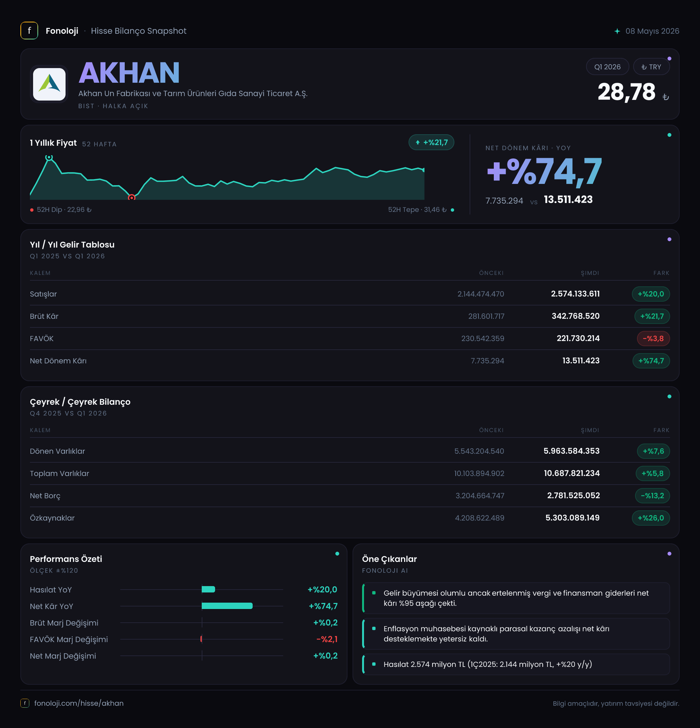Click the FAVÖK -%3,8 change badge
Screen dimensions: 700x728
(653, 338)
